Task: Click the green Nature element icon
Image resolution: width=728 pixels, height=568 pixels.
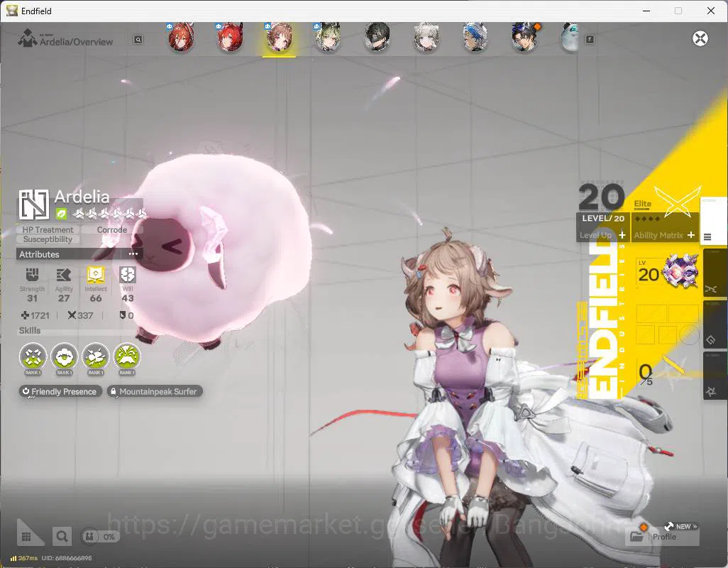Action: tap(61, 214)
